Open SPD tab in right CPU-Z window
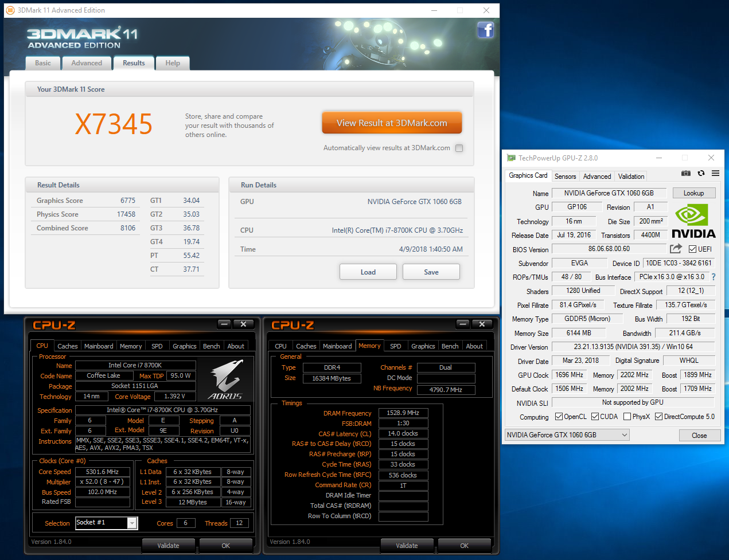This screenshot has height=560, width=729. point(396,346)
